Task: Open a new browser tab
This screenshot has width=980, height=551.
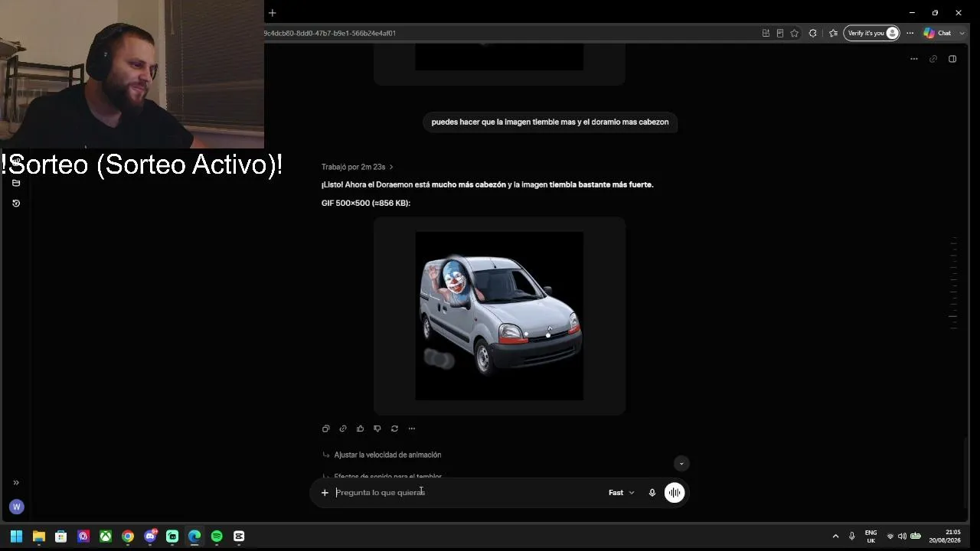Action: [272, 13]
